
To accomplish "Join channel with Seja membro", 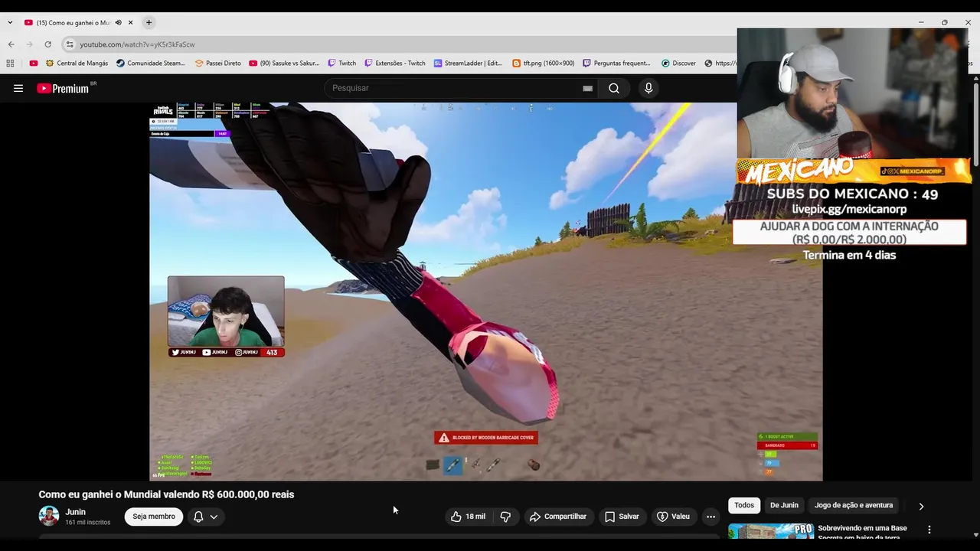I will point(154,517).
